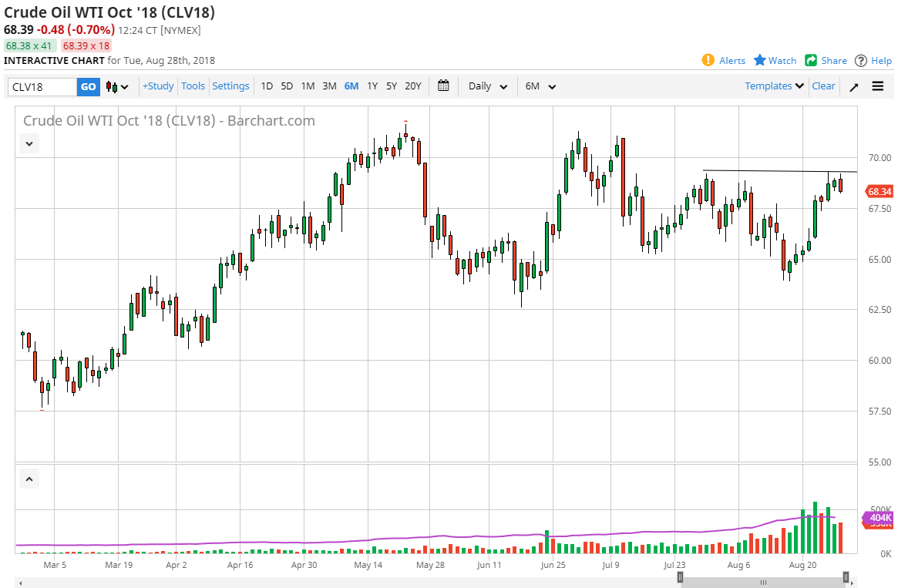Screen dimensions: 898x588
Task: Open the 6M period dropdown
Action: coord(539,86)
